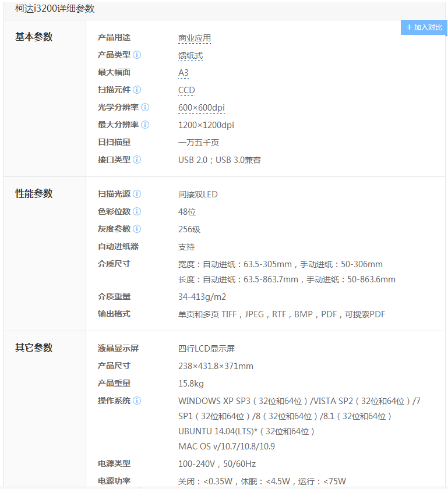Viewport: 448px width, 489px height.
Task: Select the 1200×1200dpi value text
Action: pyautogui.click(x=206, y=125)
